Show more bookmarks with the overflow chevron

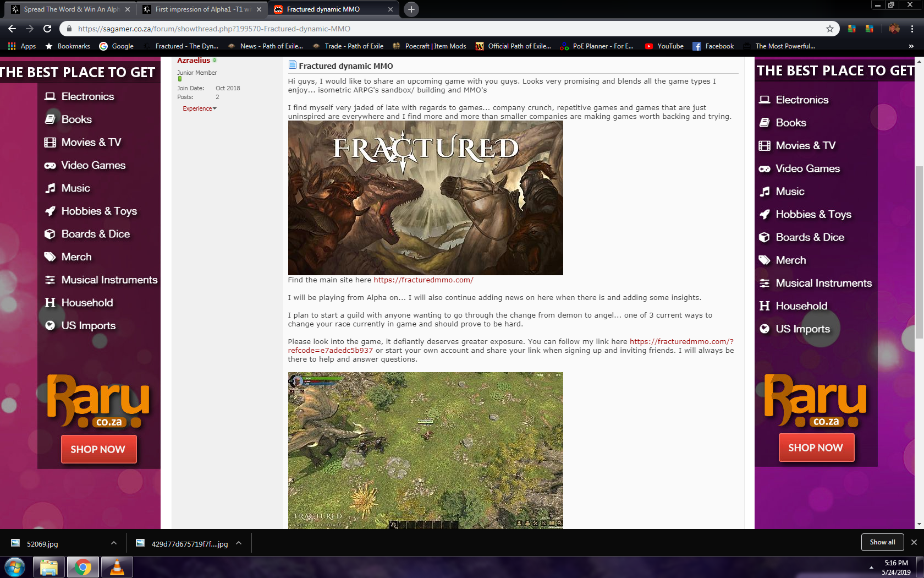[x=911, y=46]
